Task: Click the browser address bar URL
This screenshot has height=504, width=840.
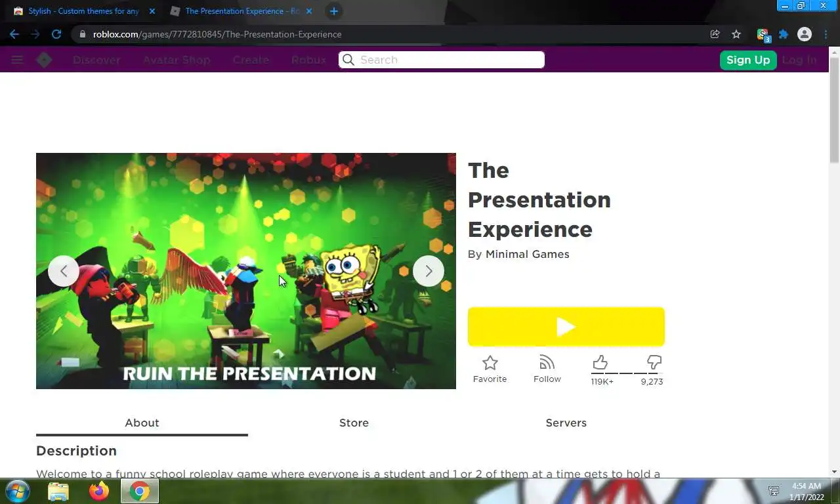Action: point(217,34)
